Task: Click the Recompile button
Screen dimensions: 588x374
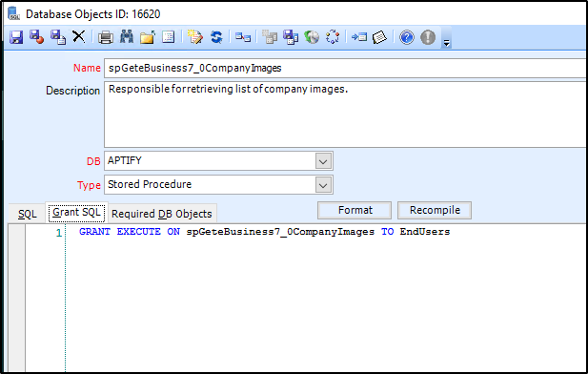Action: pyautogui.click(x=435, y=210)
